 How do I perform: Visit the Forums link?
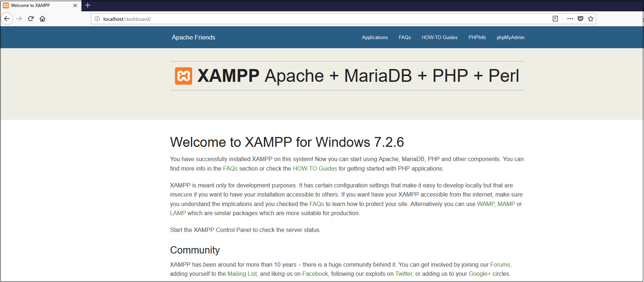pyautogui.click(x=500, y=264)
